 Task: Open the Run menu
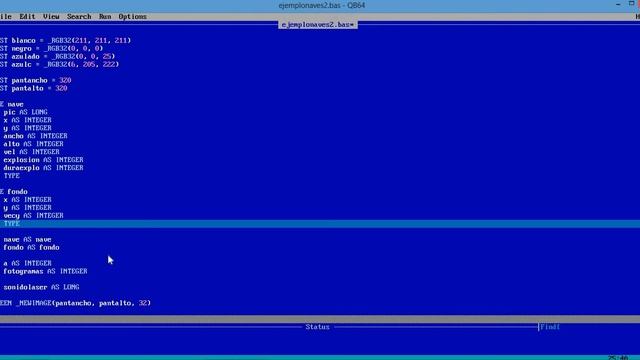105,17
